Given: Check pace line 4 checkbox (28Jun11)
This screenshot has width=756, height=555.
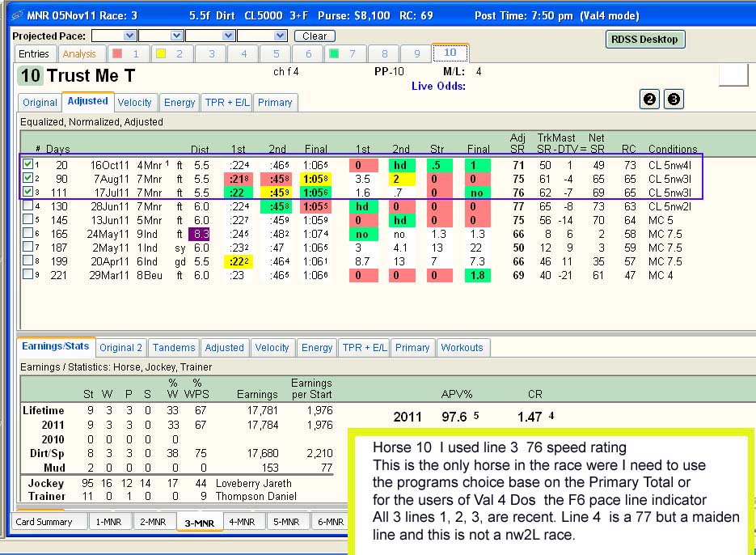Looking at the screenshot, I should [28, 205].
